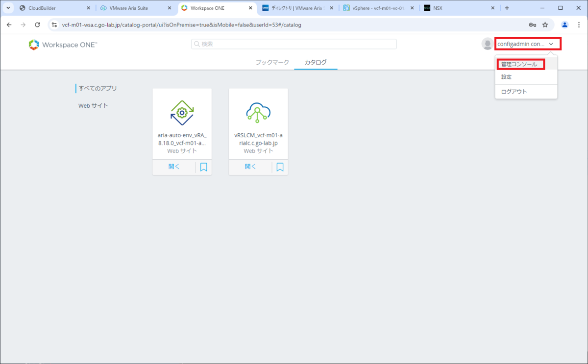The image size is (588, 364).
Task: Go back to previous page
Action: tap(9, 24)
